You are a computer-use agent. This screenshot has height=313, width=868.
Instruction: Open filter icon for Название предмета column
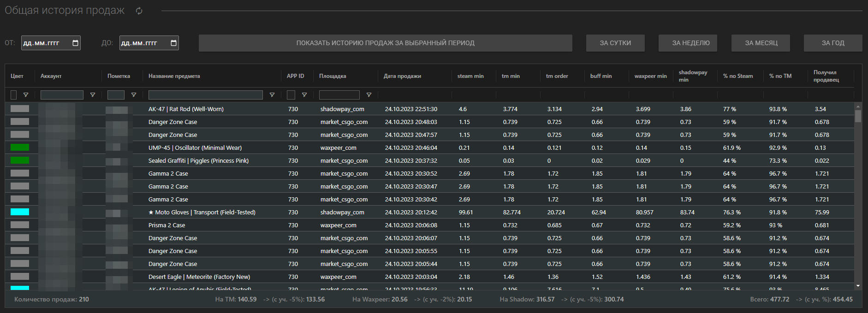tap(272, 95)
